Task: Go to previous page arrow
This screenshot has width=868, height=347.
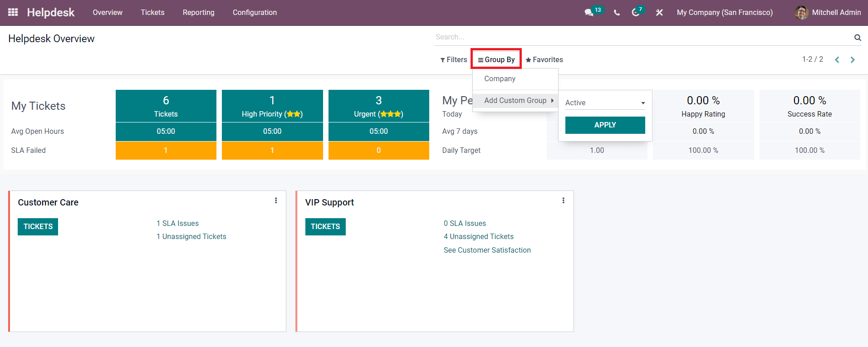Action: (837, 60)
